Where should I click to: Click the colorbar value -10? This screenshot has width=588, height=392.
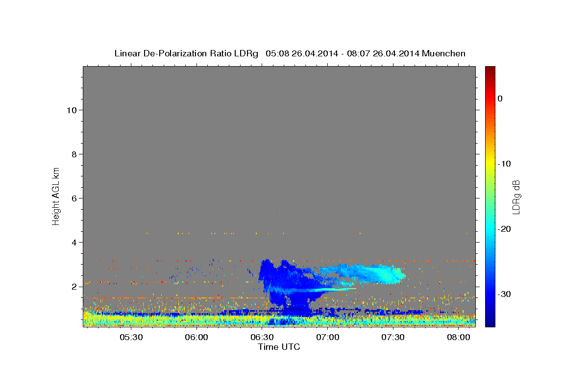504,164
